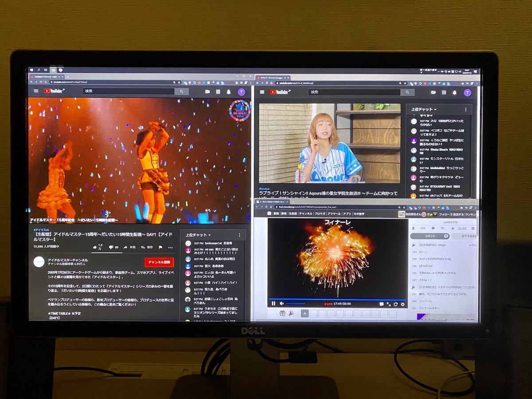Click address bar in left Chrome window
The image size is (532, 399).
click(115, 82)
